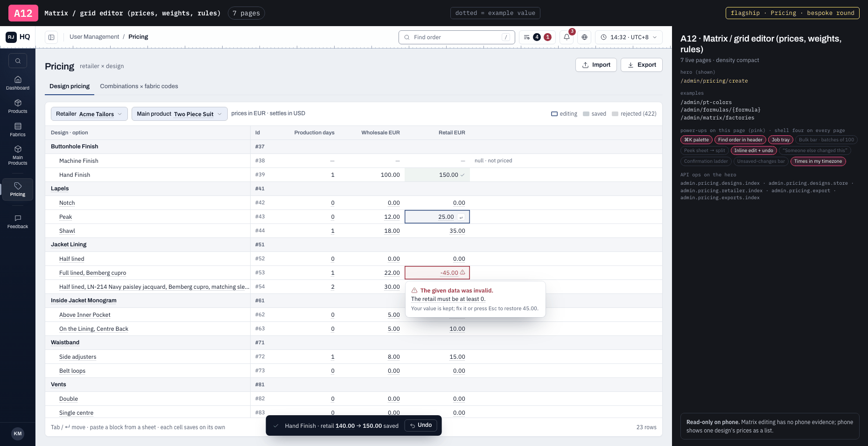Click the A12 badge
Screen dimensions: 868x446
(23, 13)
